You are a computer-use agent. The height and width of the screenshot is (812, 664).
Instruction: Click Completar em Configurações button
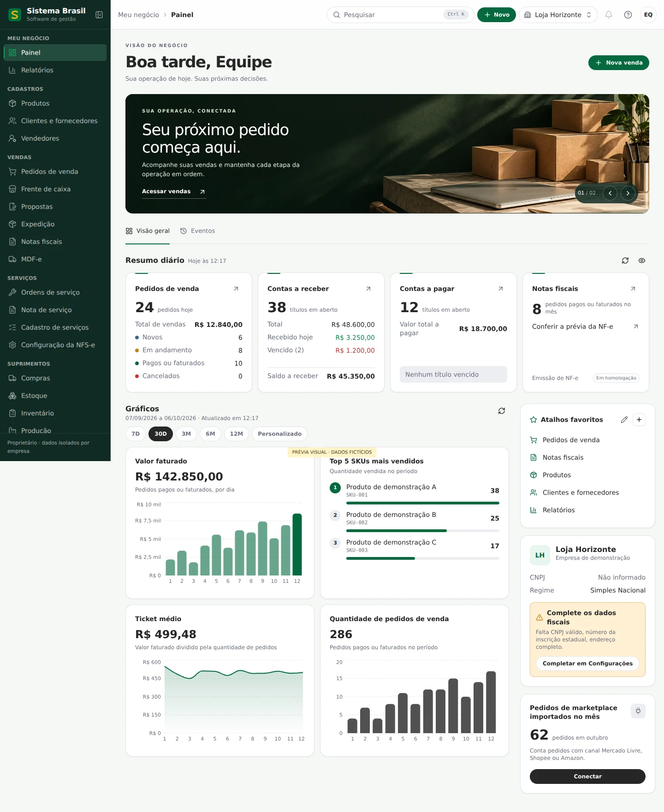[587, 664]
